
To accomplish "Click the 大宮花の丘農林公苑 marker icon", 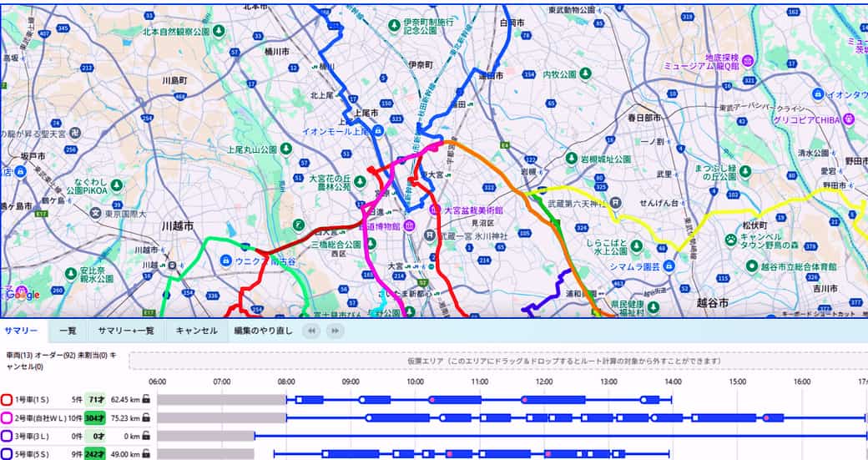I will (361, 182).
